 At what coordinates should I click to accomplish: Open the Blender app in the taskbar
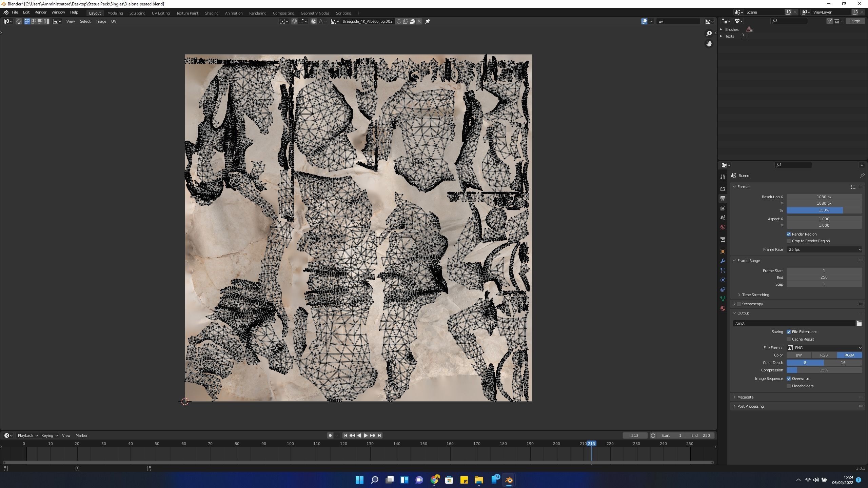509,480
